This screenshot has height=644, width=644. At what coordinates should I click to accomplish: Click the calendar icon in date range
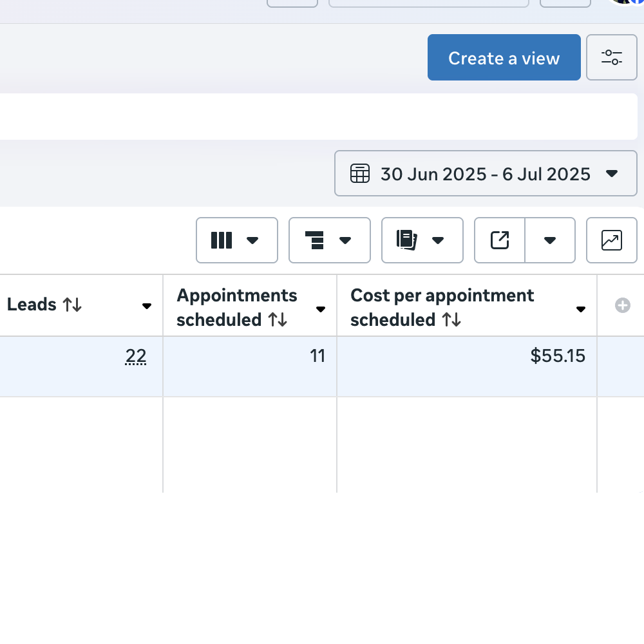(x=360, y=173)
